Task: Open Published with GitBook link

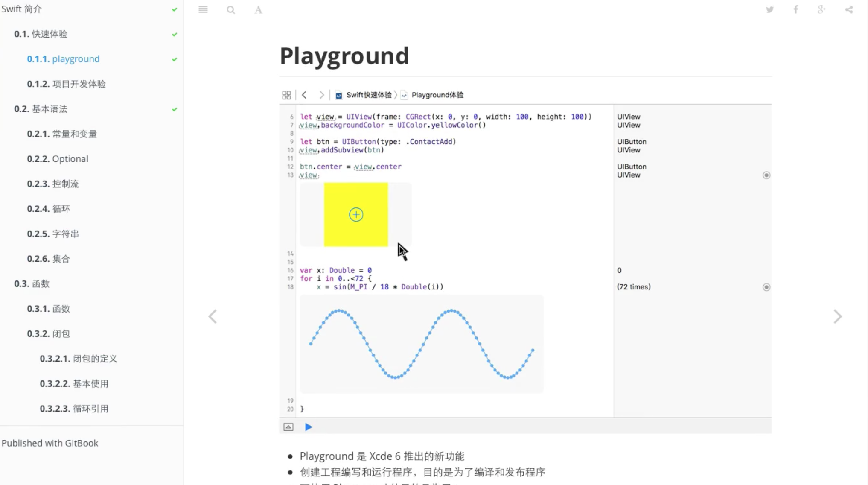Action: pos(50,443)
